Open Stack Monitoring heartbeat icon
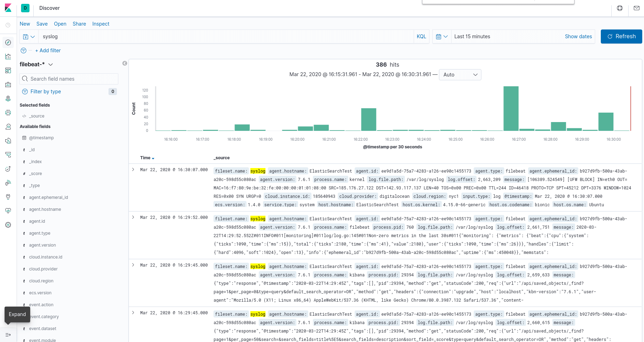This screenshot has height=342, width=644. pos(8,211)
